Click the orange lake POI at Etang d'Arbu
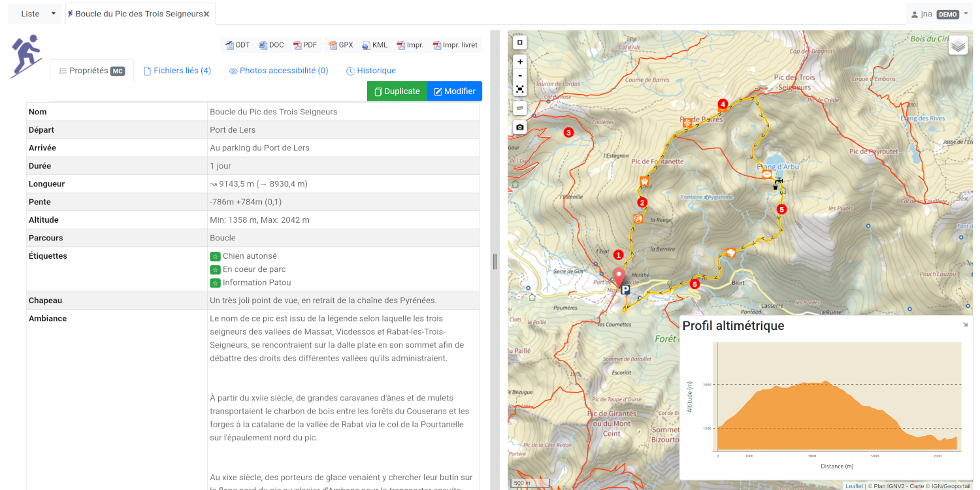Screen dimensions: 980x490 (x=766, y=174)
